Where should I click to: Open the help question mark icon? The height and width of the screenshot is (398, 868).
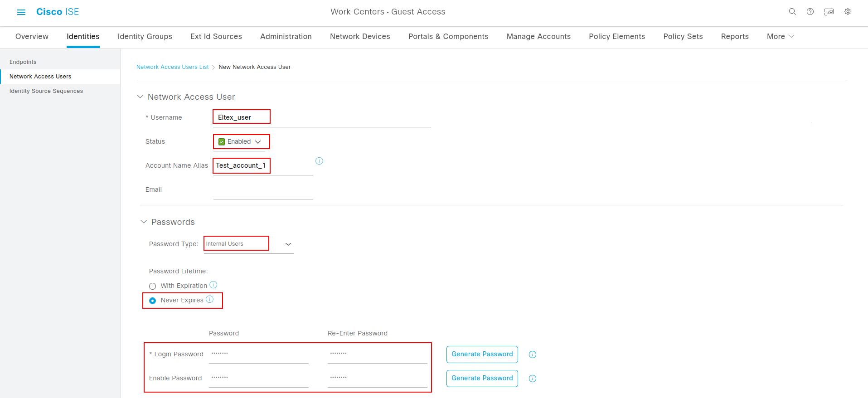810,12
